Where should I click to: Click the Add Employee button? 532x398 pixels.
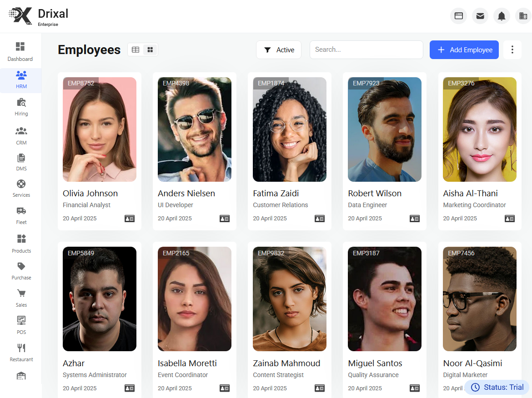tap(464, 50)
